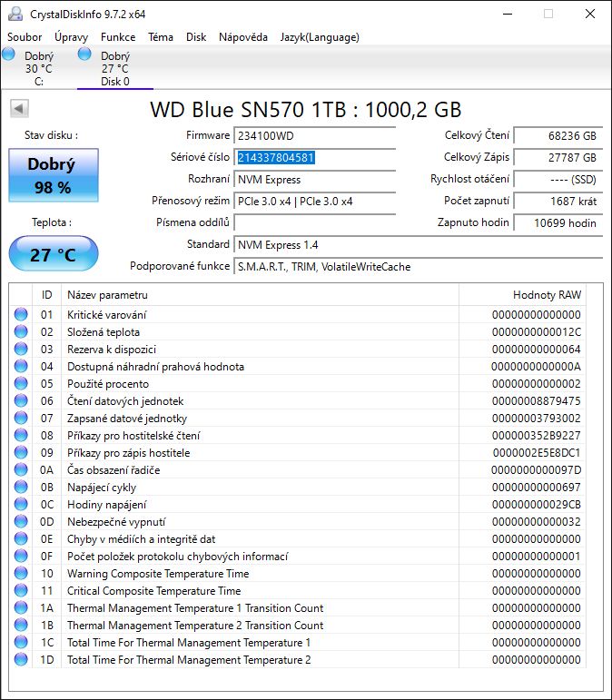The height and width of the screenshot is (700, 612).
Task: Click status icon for row 1D
Action: click(x=21, y=659)
